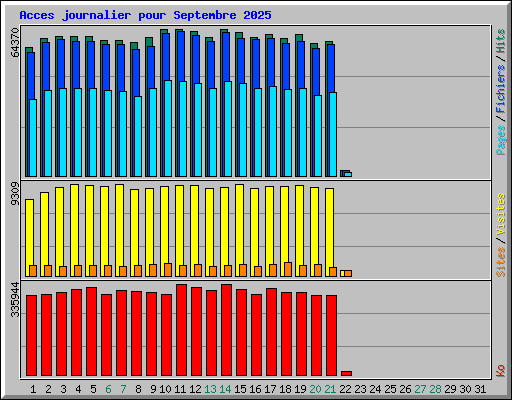Viewport: 512px width, 400px height.
Task: Click the yellow visits bar for day 4
Action: point(74,230)
